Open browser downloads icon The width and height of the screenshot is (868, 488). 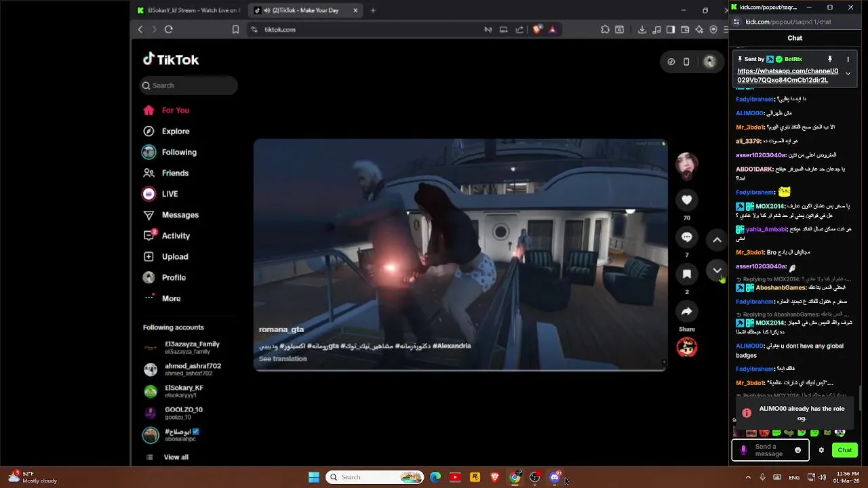(x=642, y=29)
